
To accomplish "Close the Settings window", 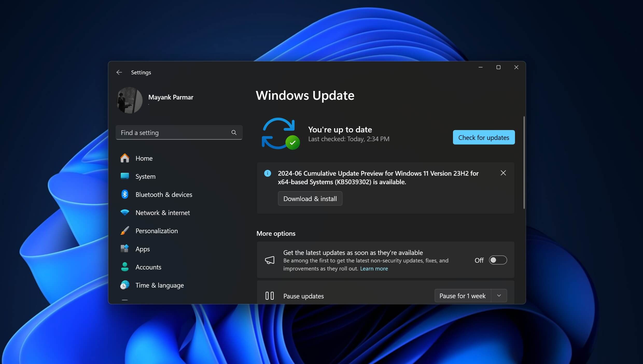I will (x=516, y=67).
